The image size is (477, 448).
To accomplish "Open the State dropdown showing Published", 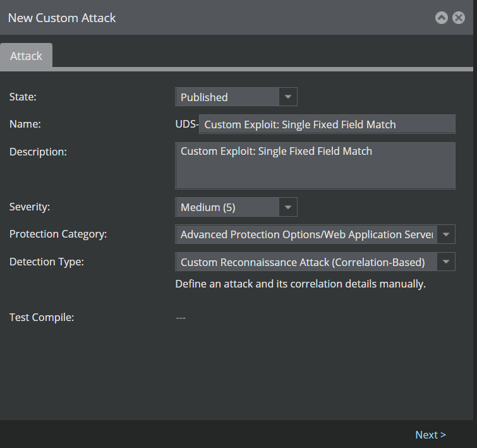I will click(x=236, y=97).
